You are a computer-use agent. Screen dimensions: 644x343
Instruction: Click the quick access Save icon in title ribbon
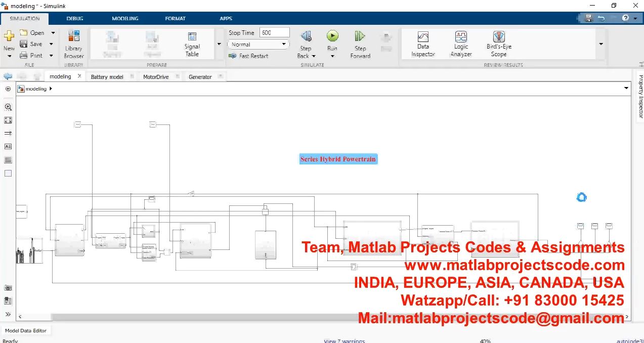pyautogui.click(x=588, y=18)
